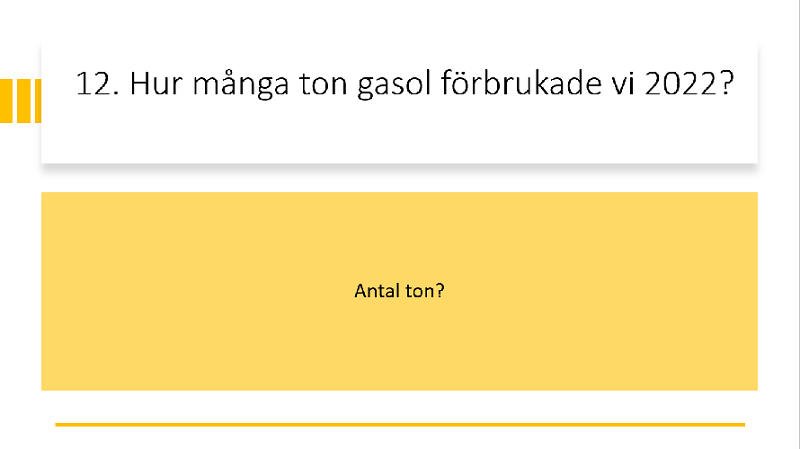
Task: Click the word "många" in the heading
Action: coord(241,85)
